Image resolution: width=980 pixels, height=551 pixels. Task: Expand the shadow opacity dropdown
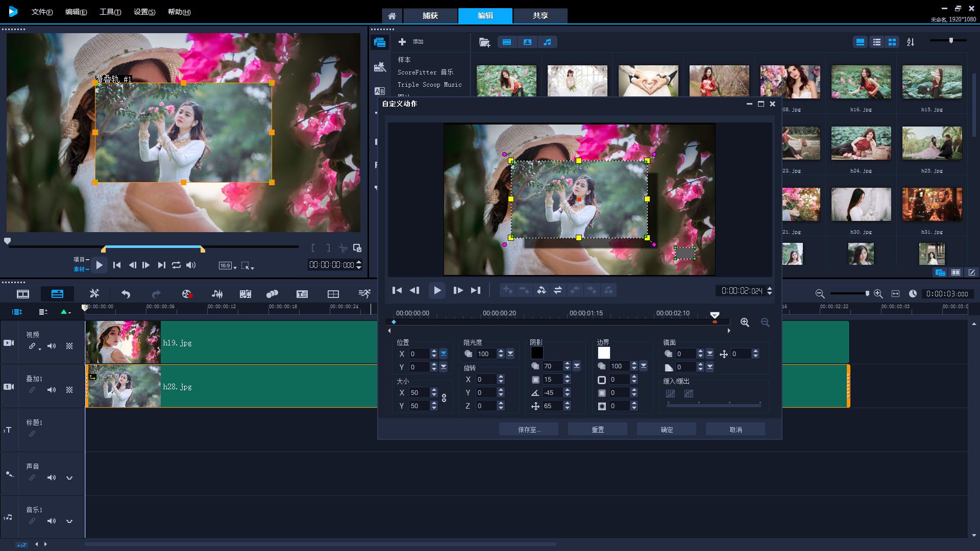tap(577, 366)
